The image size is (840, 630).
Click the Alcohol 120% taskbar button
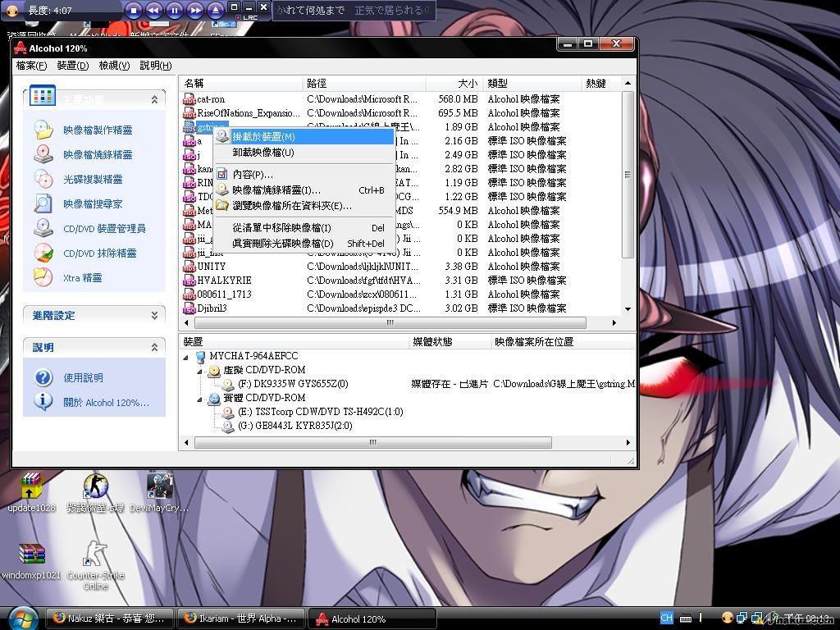coord(372,619)
